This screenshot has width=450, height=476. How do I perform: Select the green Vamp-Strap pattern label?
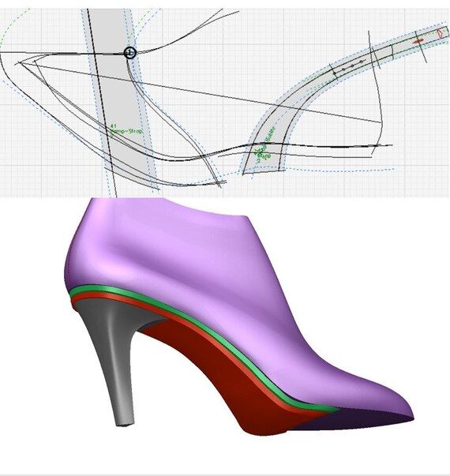pyautogui.click(x=126, y=130)
